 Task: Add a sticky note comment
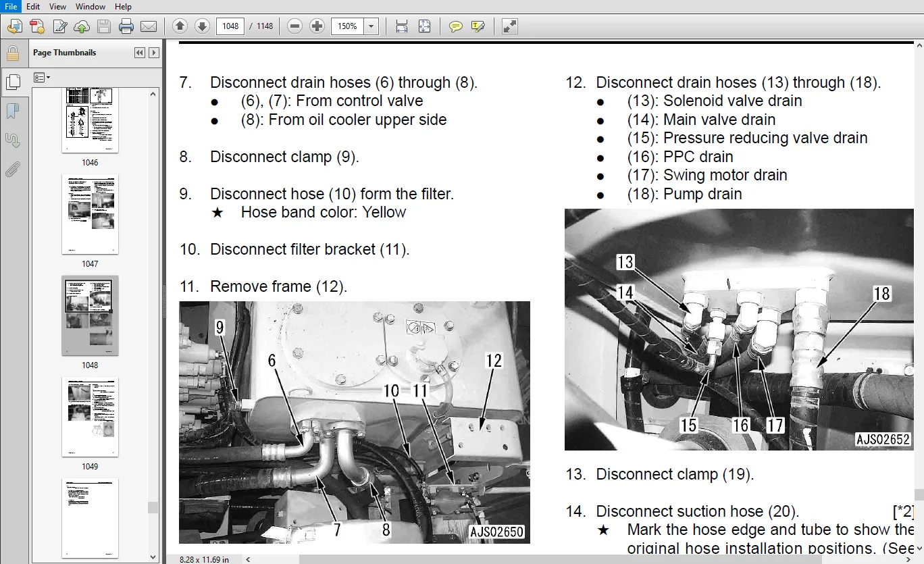(456, 26)
